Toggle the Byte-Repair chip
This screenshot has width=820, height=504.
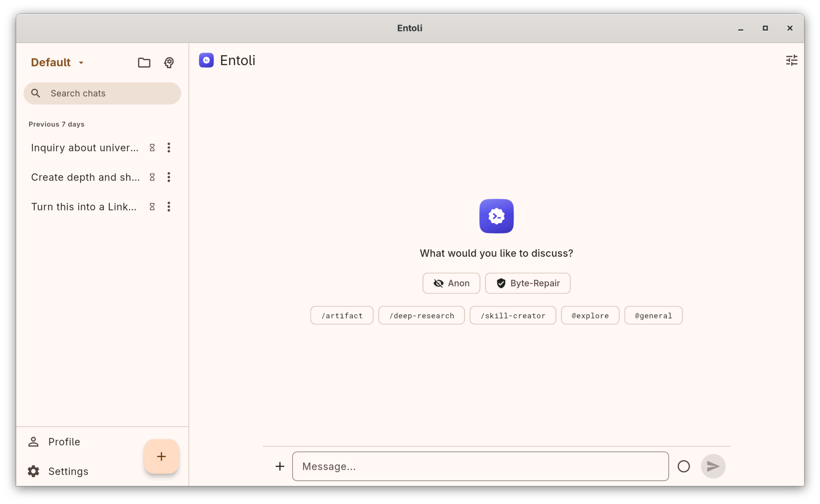(x=528, y=283)
